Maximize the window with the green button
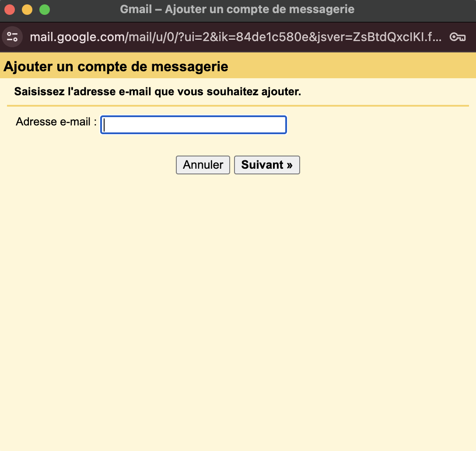This screenshot has width=476, height=451. click(x=45, y=10)
